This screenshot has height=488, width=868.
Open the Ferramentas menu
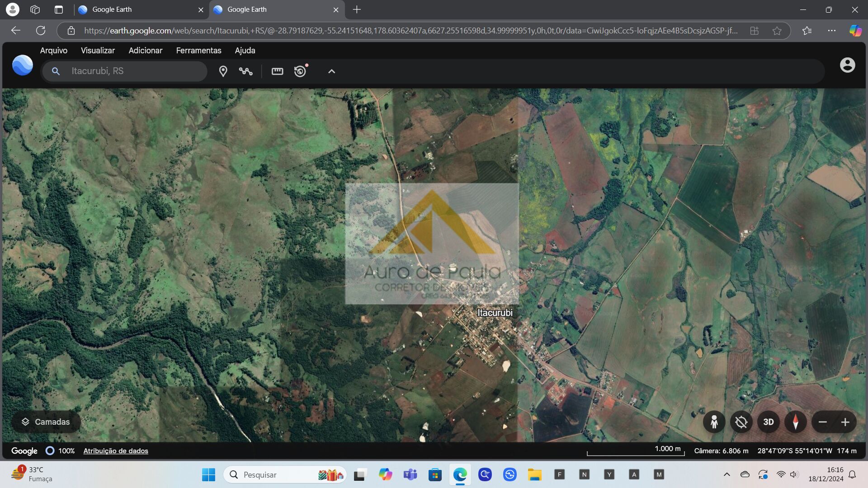[x=198, y=51]
